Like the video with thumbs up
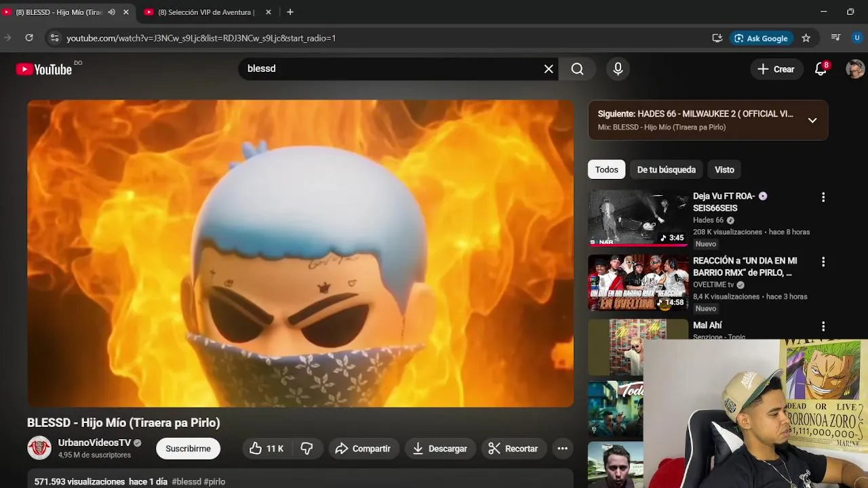868x488 pixels. (x=267, y=449)
